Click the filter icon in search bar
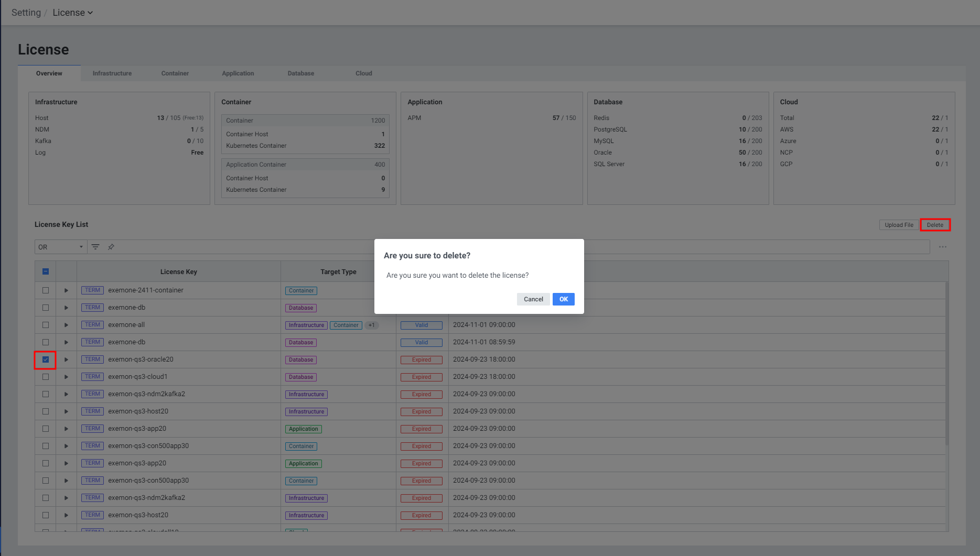Screen dimensions: 980x556 coord(95,247)
